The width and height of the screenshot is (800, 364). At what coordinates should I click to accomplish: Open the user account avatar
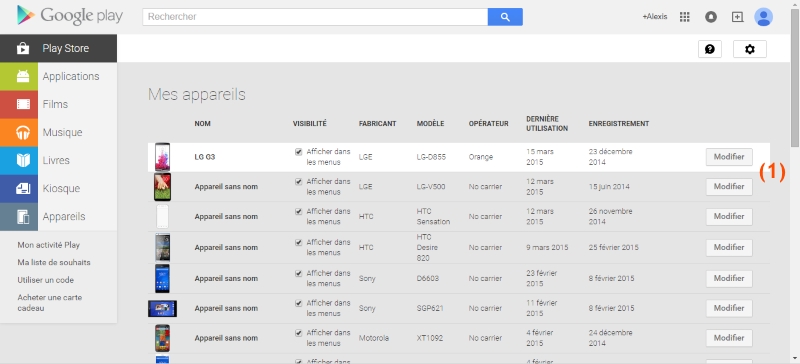(763, 17)
